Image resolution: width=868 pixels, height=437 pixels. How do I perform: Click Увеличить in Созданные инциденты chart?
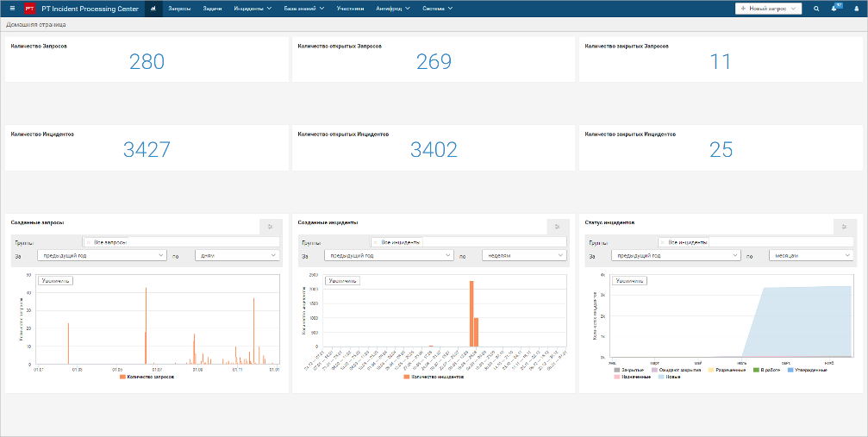click(342, 280)
